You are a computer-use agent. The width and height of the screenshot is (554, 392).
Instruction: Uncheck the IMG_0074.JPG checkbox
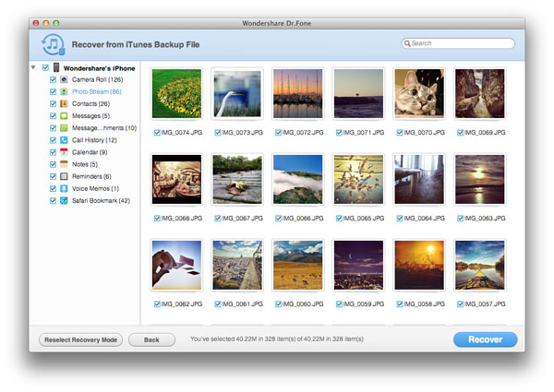[156, 133]
